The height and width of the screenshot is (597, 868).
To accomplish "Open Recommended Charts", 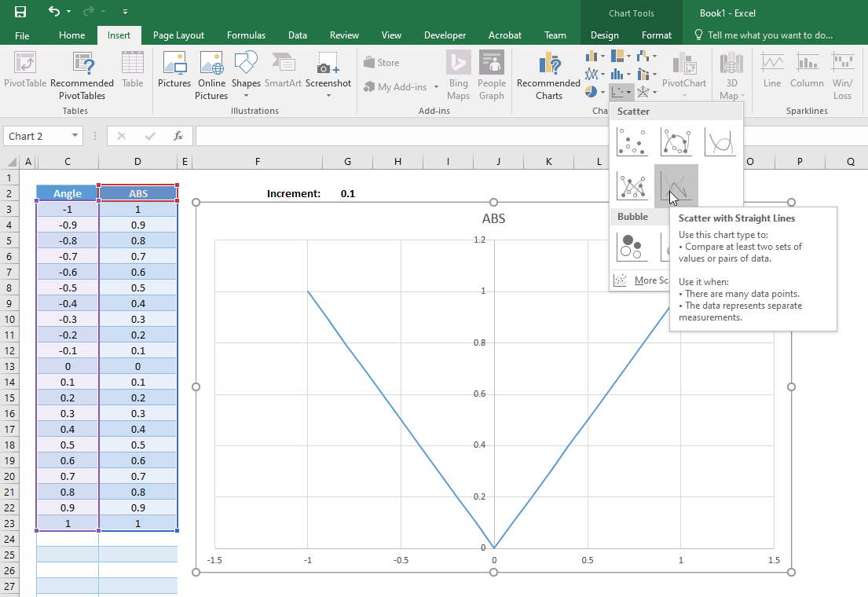I will pos(548,76).
